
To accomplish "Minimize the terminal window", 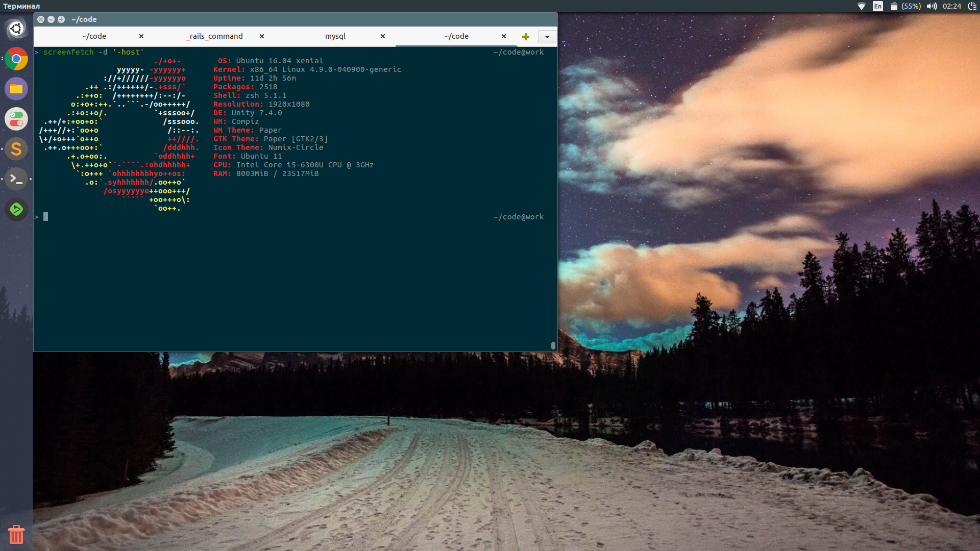I will 51,19.
